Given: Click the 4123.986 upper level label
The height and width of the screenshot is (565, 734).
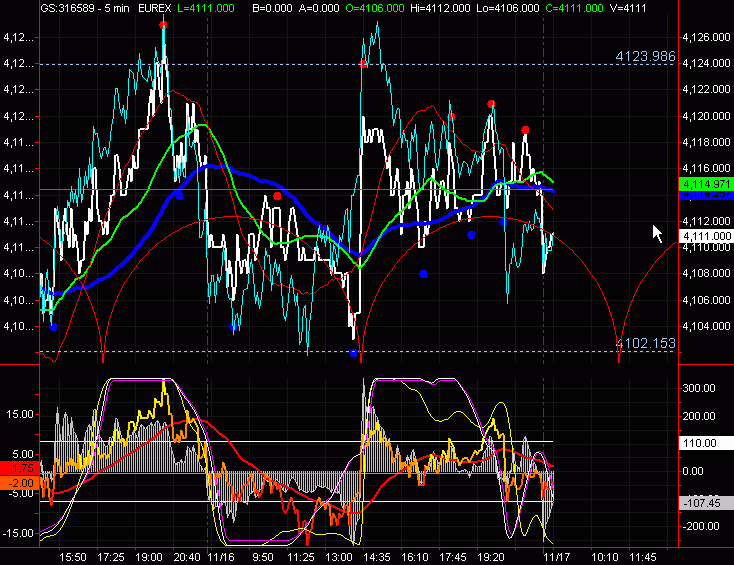Looking at the screenshot, I should point(646,56).
